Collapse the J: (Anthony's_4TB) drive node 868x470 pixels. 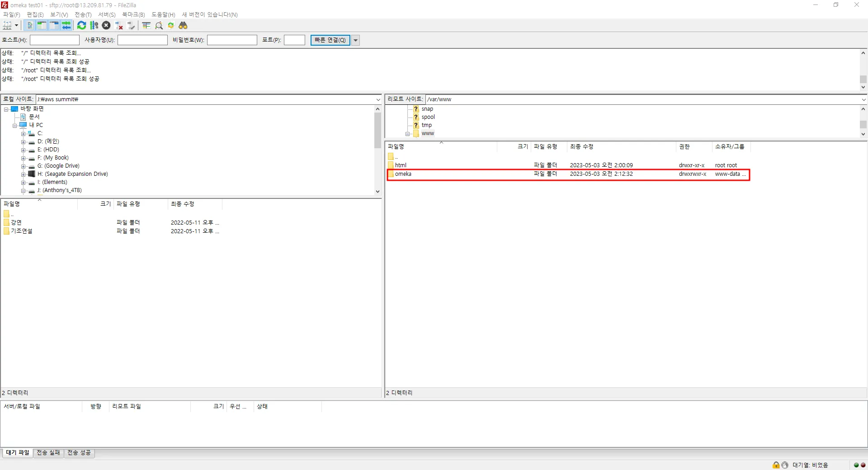pos(24,190)
